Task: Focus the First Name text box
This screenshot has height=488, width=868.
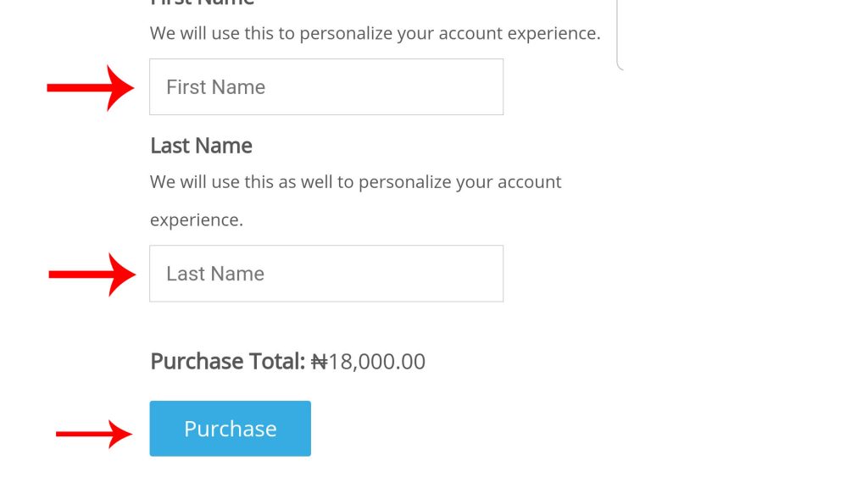Action: click(326, 87)
